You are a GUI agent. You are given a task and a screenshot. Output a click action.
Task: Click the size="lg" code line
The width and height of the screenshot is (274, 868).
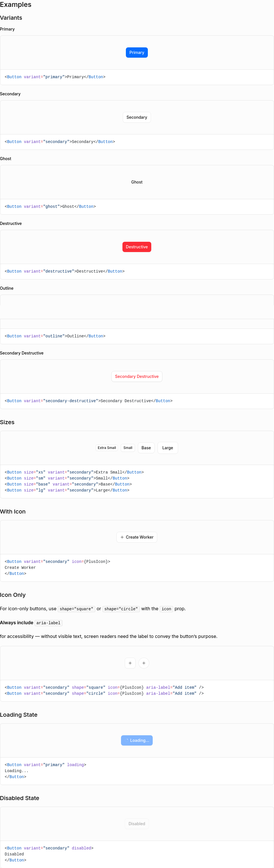(x=67, y=490)
